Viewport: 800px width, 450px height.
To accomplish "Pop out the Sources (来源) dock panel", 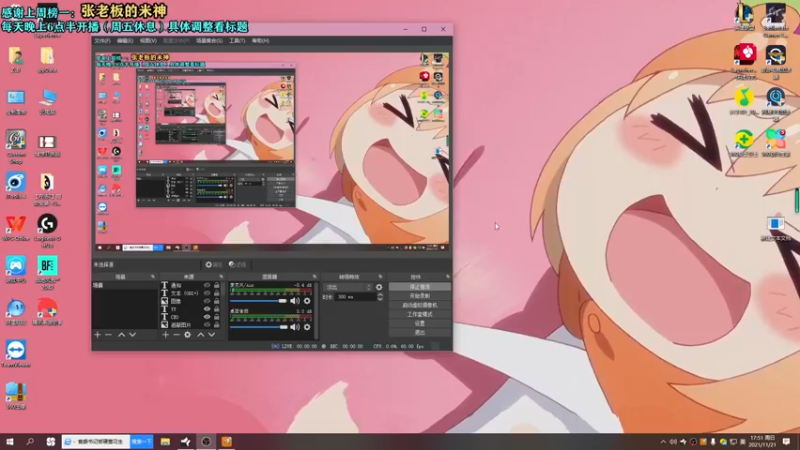I will (221, 277).
